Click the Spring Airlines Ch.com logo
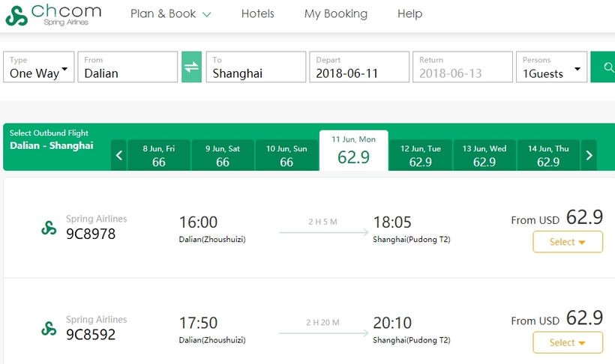 click(x=53, y=15)
